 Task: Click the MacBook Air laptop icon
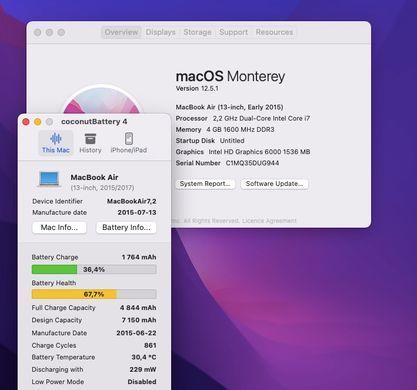click(49, 179)
